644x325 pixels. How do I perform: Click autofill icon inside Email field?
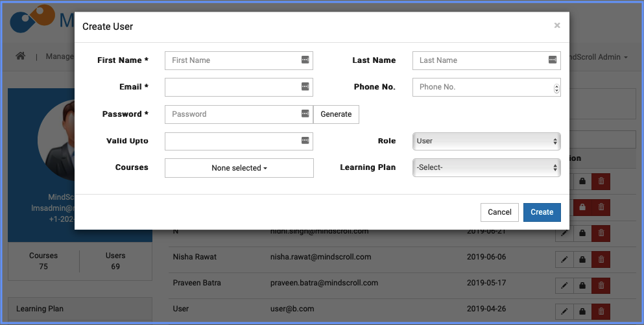(x=305, y=87)
